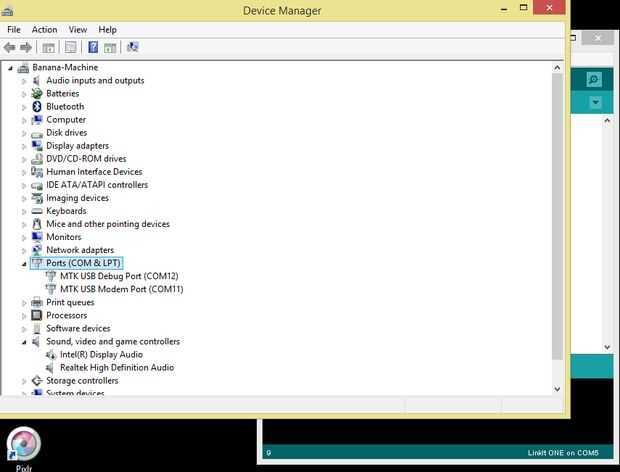This screenshot has width=620, height=472.
Task: Select the Disk drives label
Action: 66,132
